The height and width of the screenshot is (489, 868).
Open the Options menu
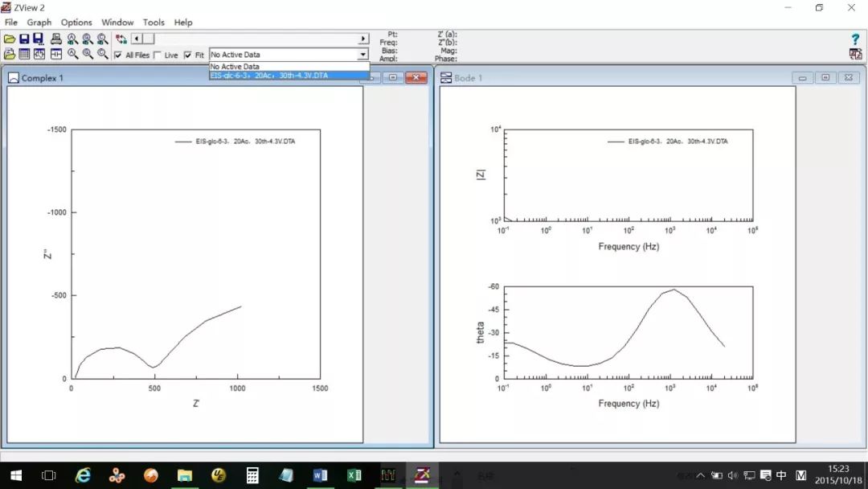pyautogui.click(x=76, y=23)
